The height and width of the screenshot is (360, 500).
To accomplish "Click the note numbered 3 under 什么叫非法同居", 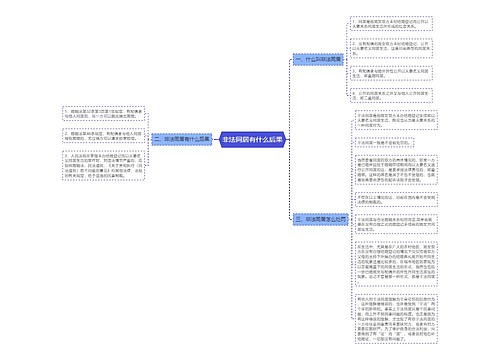I will click(391, 73).
